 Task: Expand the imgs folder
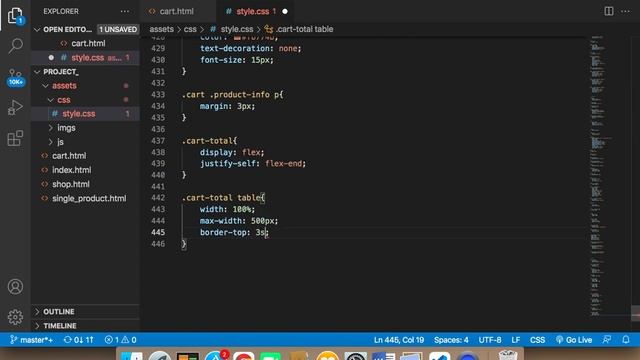[x=66, y=128]
